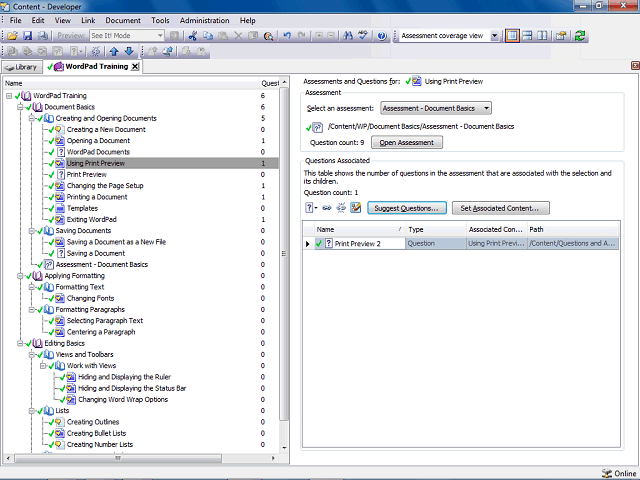Open the Administration menu
640x480 pixels.
[204, 20]
